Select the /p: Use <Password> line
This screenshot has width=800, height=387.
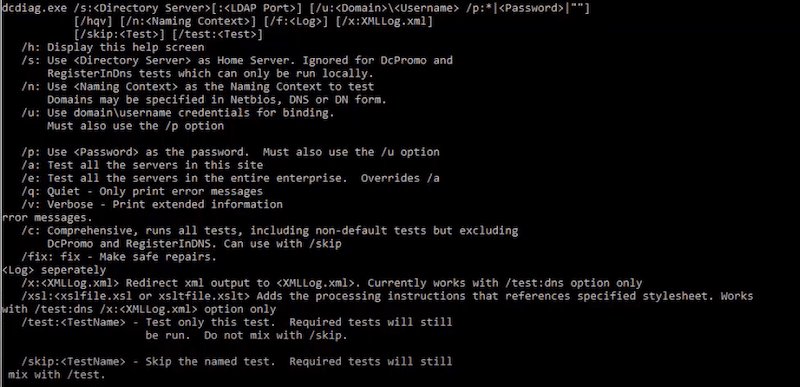pyautogui.click(x=231, y=152)
